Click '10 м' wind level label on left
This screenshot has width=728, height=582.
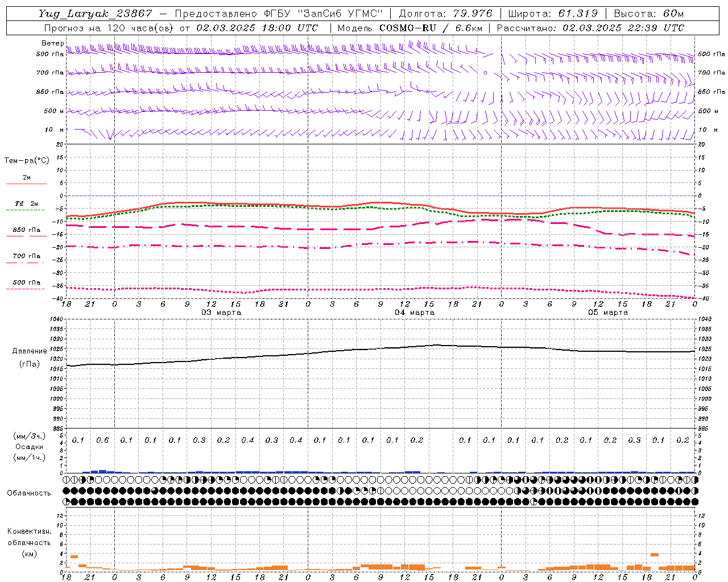click(x=55, y=130)
